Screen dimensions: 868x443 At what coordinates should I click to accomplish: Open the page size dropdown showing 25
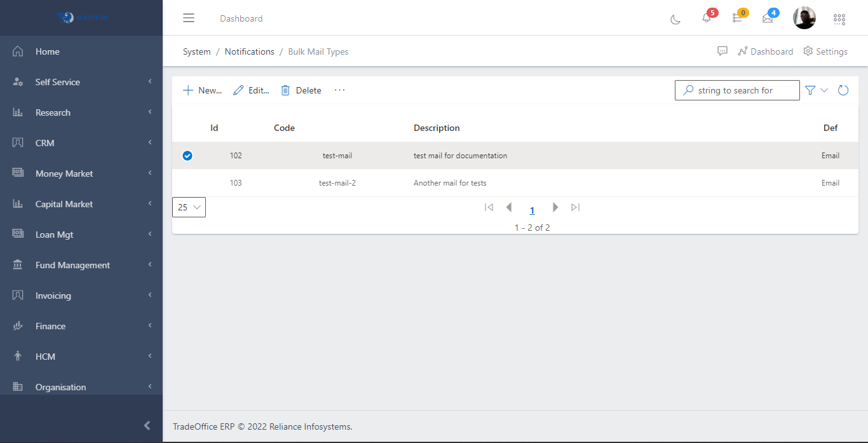point(189,207)
